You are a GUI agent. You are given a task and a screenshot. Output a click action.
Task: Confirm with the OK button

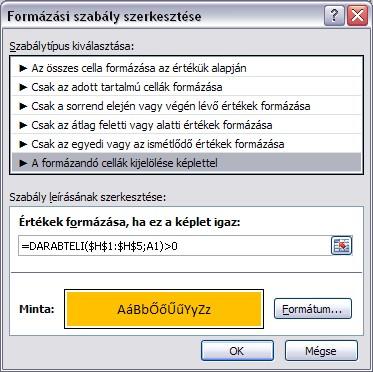tap(237, 351)
